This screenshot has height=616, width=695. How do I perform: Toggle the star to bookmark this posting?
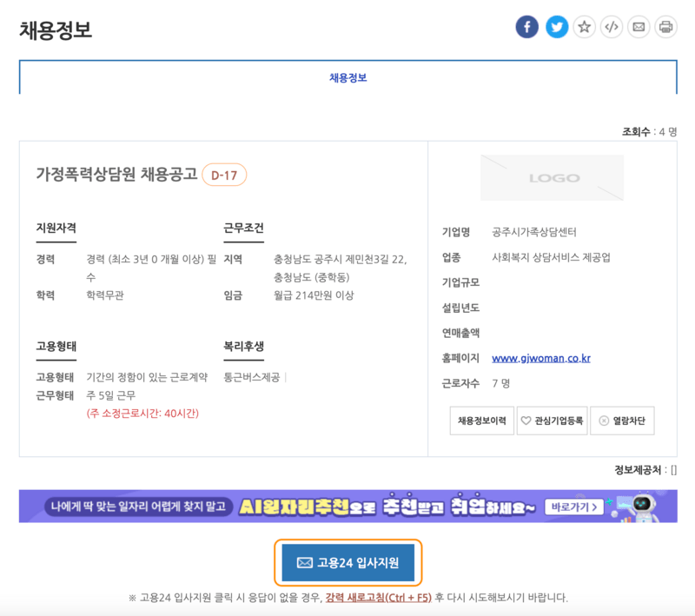click(x=583, y=27)
